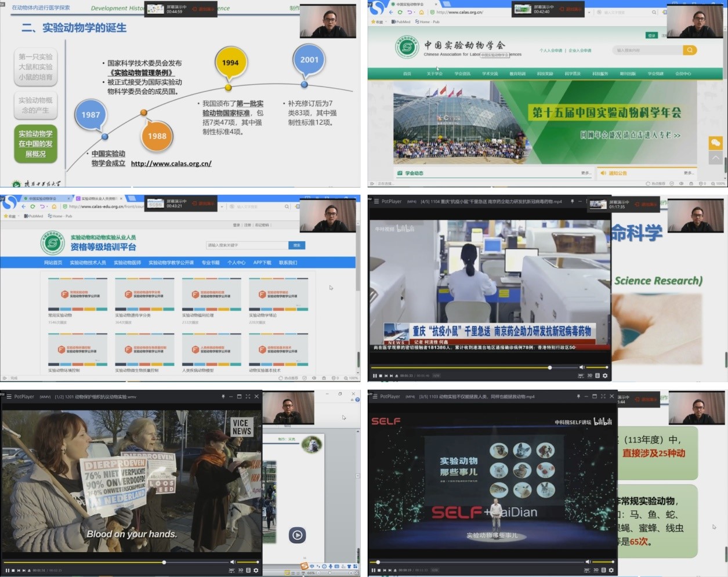Click the blue 搜索 button on training platform
Viewport: 728px width, 577px height.
pyautogui.click(x=296, y=245)
